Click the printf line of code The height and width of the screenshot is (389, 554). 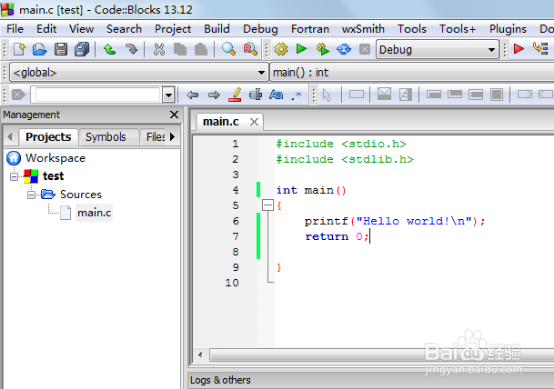(x=395, y=221)
